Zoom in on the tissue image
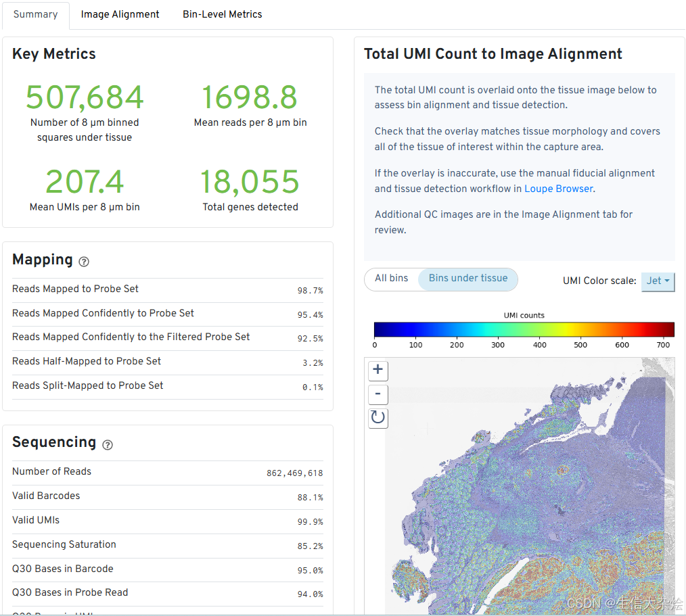The height and width of the screenshot is (616, 686). [x=378, y=370]
